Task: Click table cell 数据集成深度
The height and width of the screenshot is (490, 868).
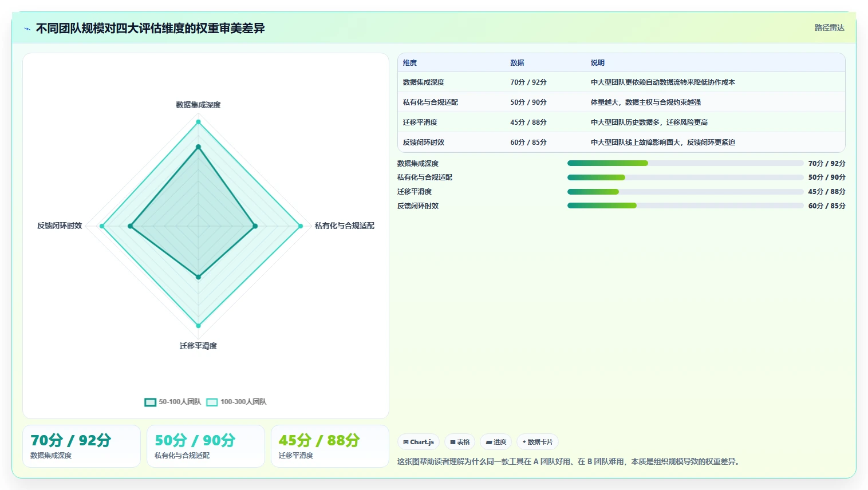Action: click(424, 82)
